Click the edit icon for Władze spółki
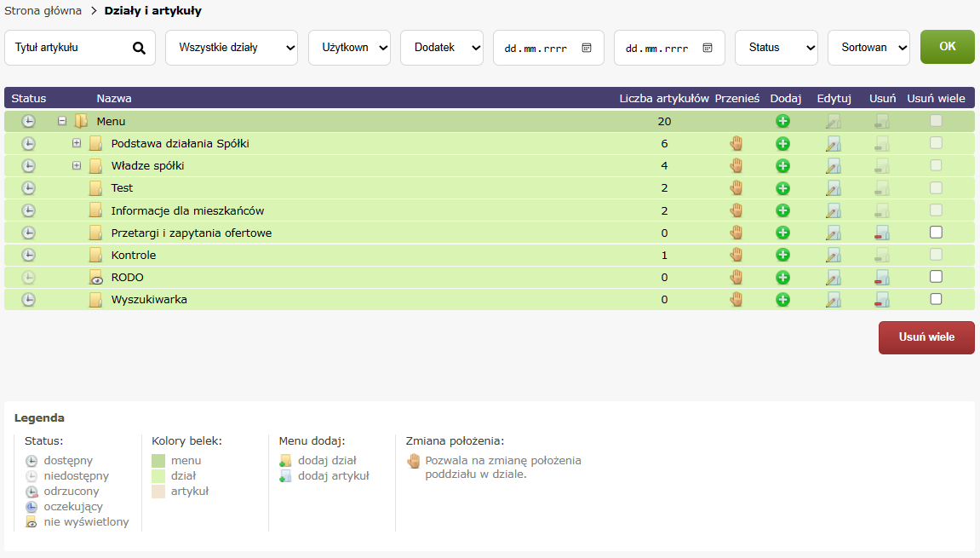This screenshot has height=558, width=980. pyautogui.click(x=834, y=166)
